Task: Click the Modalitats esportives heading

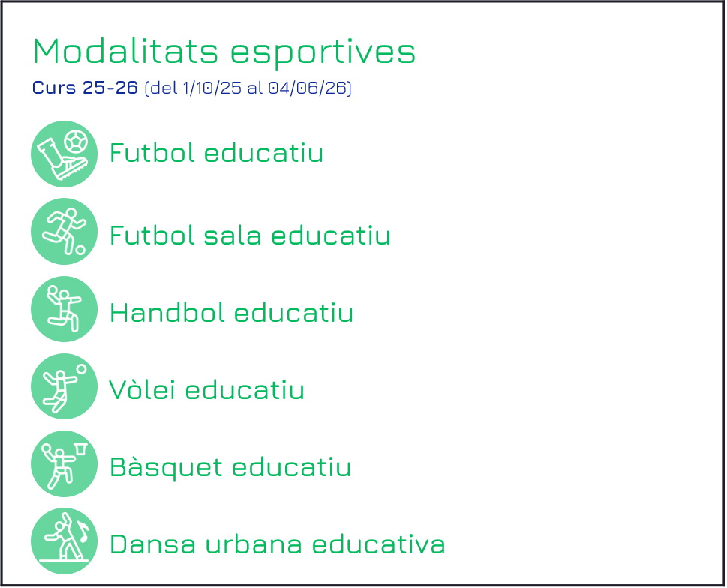Action: tap(224, 52)
